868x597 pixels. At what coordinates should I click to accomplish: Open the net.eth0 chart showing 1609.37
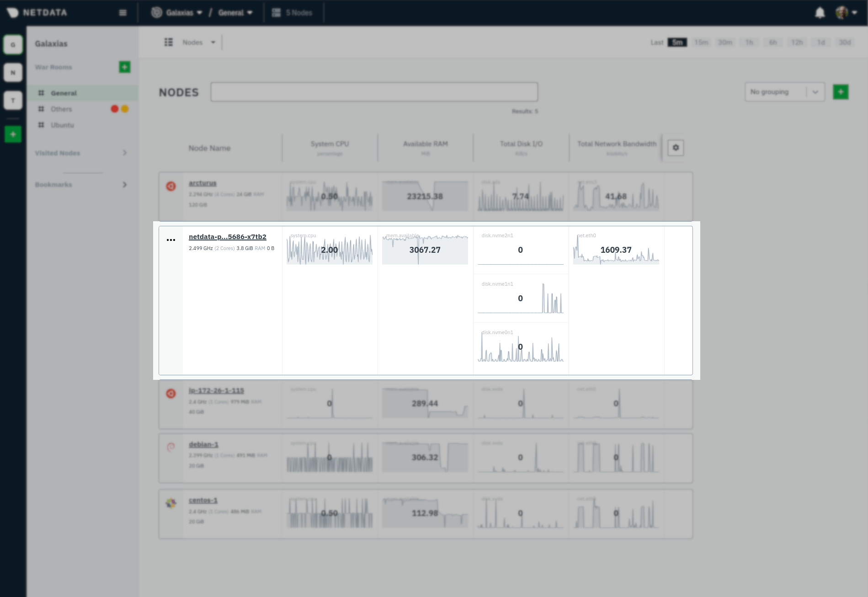616,250
